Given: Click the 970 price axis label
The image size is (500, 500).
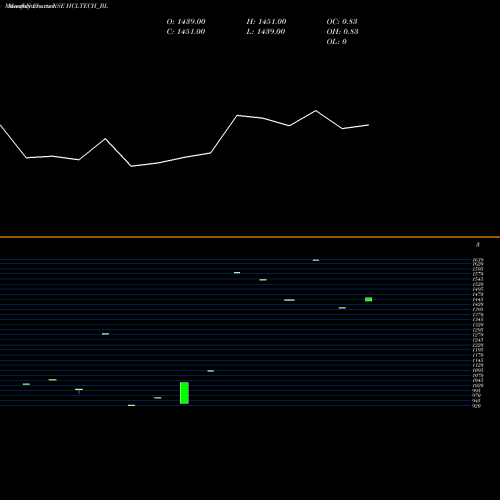Looking at the screenshot, I should [x=477, y=396].
